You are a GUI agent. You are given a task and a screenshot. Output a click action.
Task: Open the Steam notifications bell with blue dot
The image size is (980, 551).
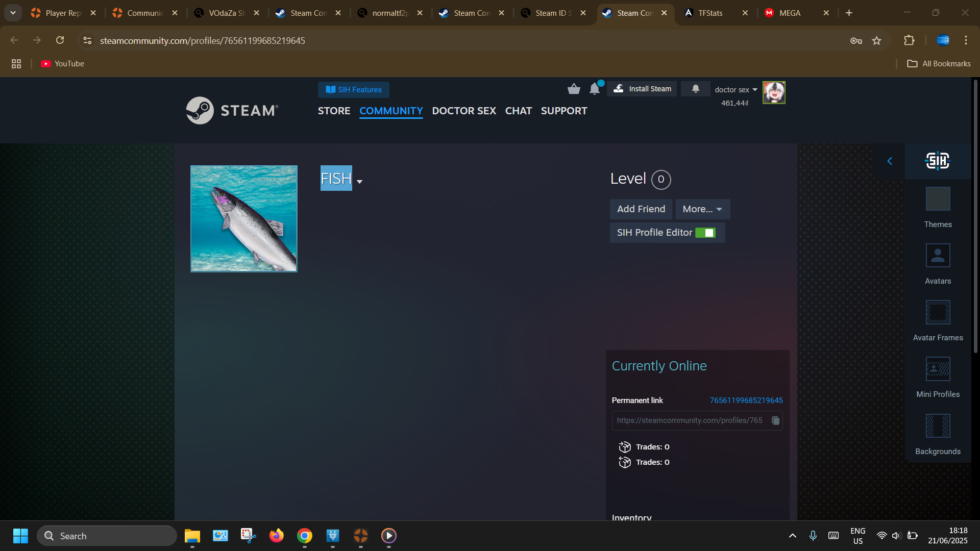click(x=595, y=89)
